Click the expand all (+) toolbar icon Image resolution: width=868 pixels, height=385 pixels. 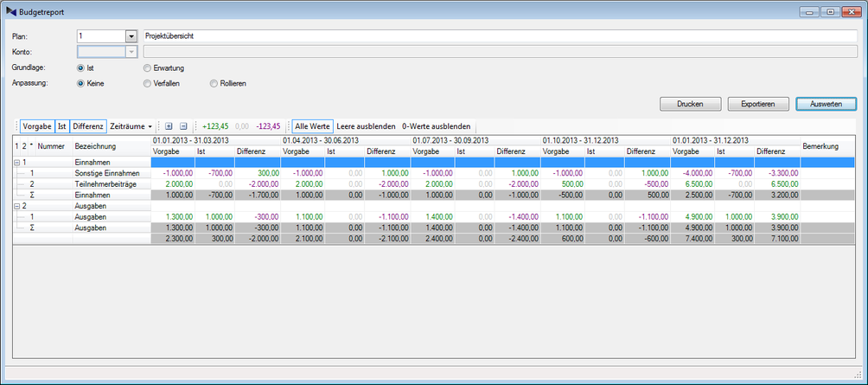[x=169, y=126]
